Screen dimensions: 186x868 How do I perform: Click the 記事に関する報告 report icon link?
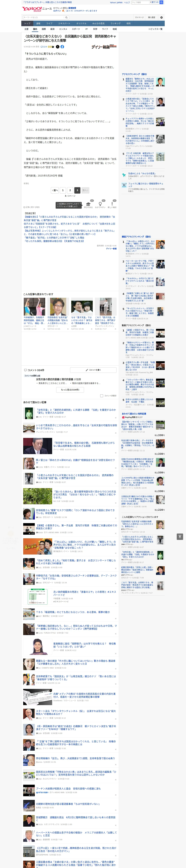point(32,207)
